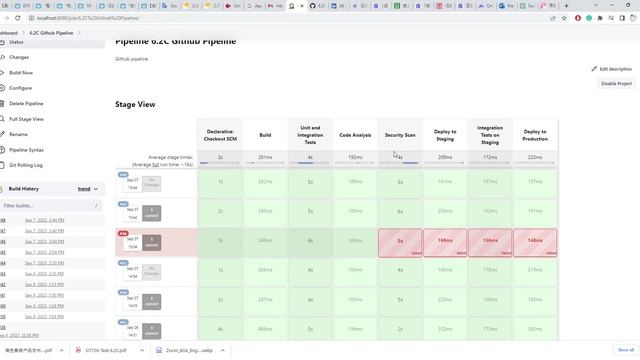
Task: Click the No Changes box for 15:44 build
Action: pos(151,184)
